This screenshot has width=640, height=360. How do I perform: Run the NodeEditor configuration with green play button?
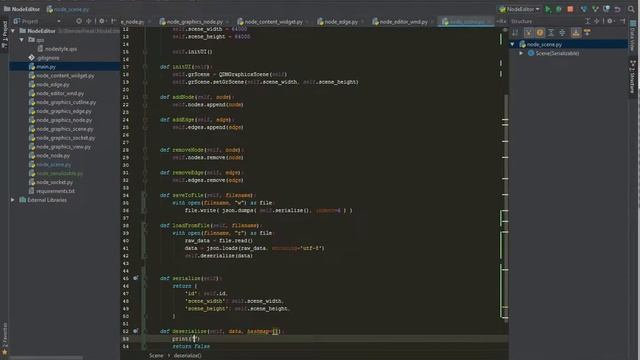[x=548, y=9]
